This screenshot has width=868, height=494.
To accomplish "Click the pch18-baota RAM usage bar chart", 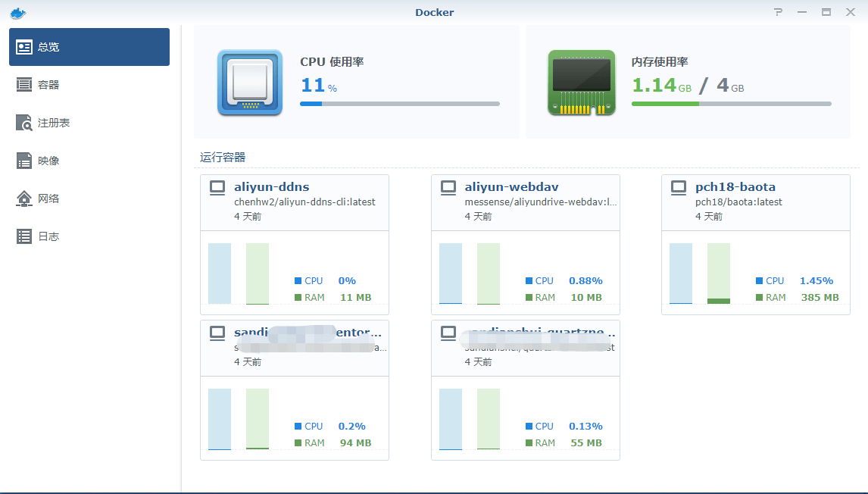I will tap(718, 274).
